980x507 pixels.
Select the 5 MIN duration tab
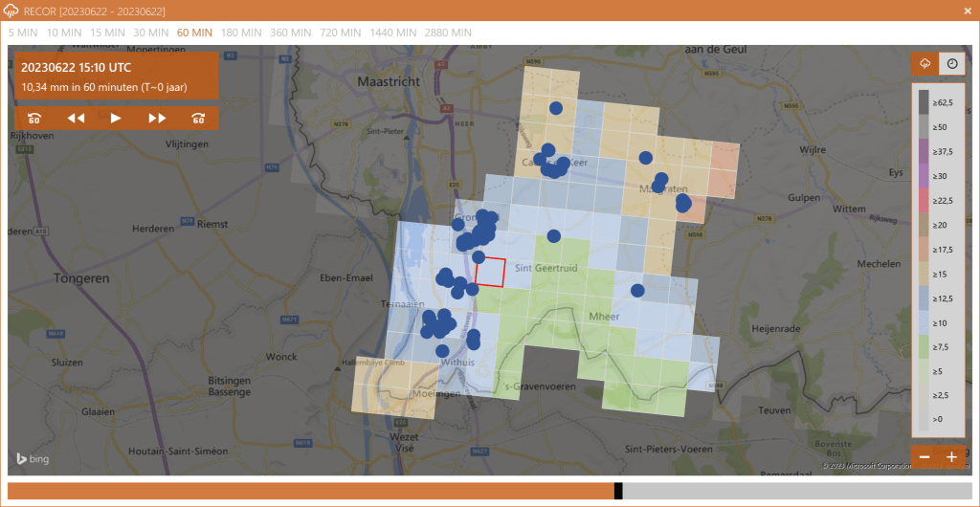coord(23,32)
